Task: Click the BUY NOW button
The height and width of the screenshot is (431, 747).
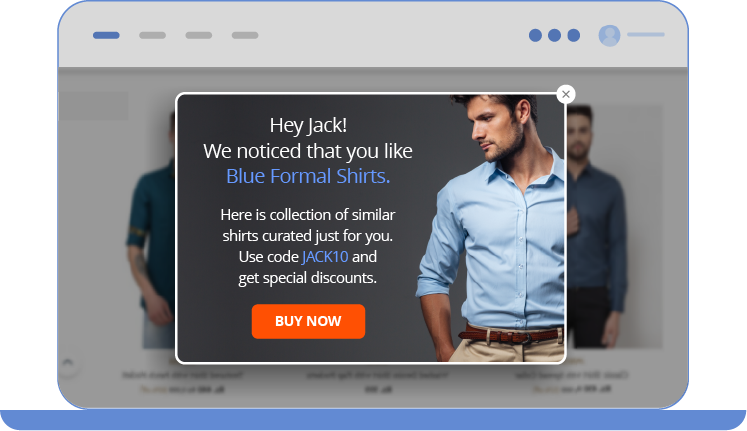Action: [x=308, y=321]
